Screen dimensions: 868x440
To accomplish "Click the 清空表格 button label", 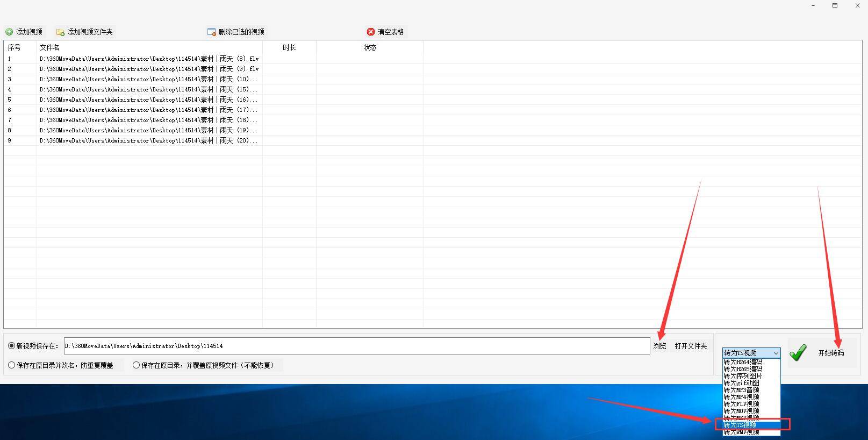I will click(391, 32).
